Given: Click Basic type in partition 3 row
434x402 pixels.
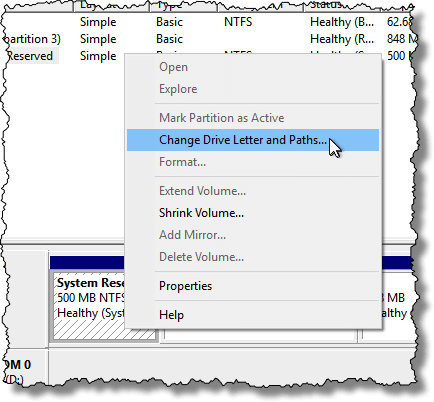Looking at the screenshot, I should (x=169, y=39).
